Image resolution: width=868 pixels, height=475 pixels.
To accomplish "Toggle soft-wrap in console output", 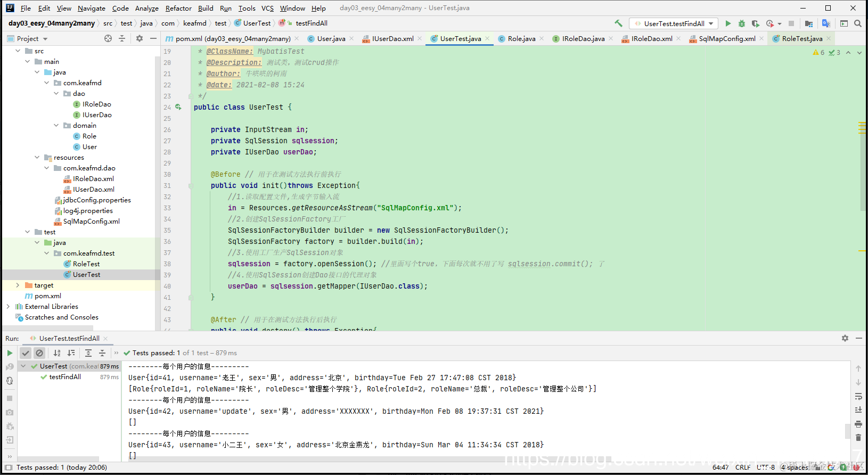I will pos(858,396).
